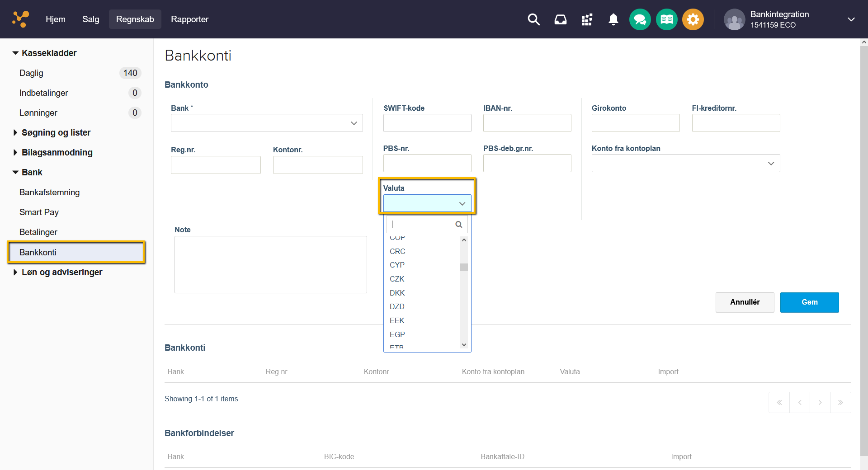
Task: Open the apps grid icon
Action: pos(587,19)
